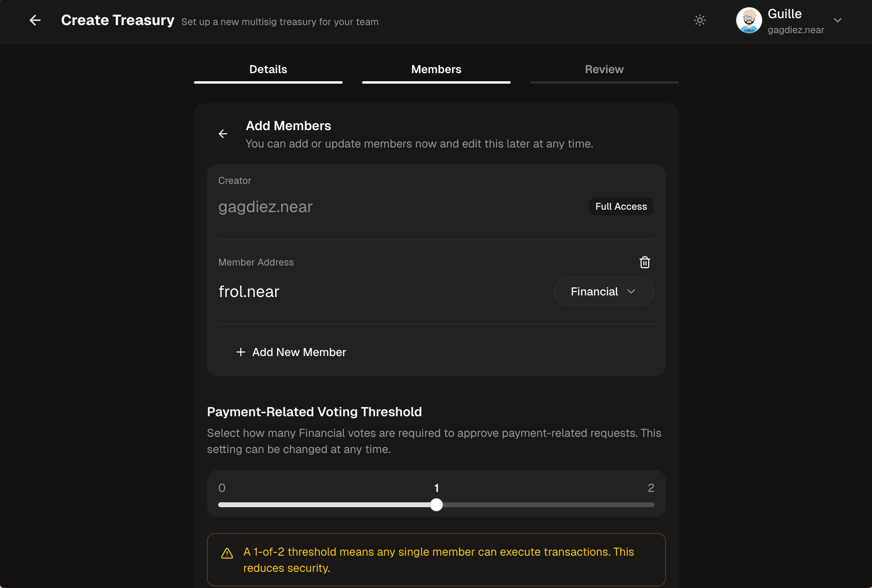Viewport: 872px width, 588px height.
Task: Click the gagdiez.near creator field
Action: (265, 207)
